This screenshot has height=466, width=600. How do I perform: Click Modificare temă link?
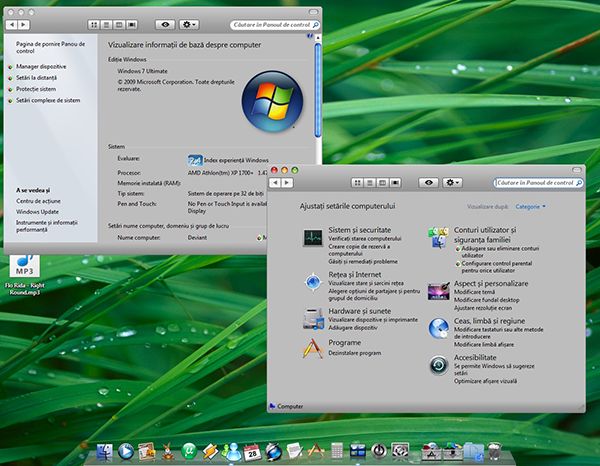pyautogui.click(x=474, y=292)
